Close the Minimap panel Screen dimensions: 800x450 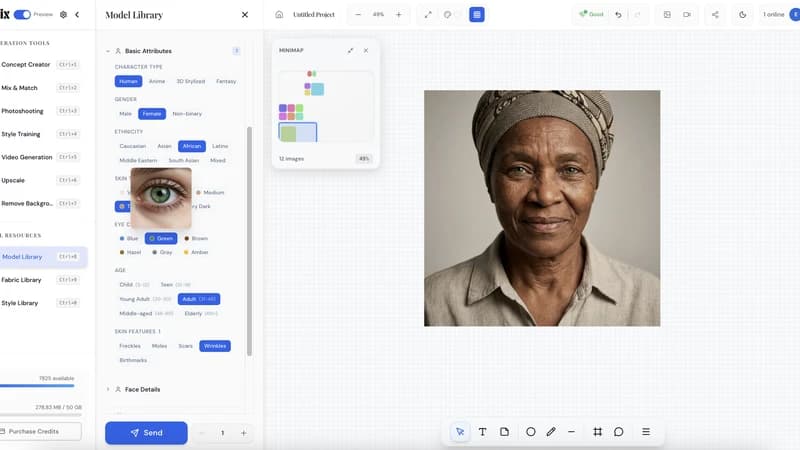tap(366, 51)
